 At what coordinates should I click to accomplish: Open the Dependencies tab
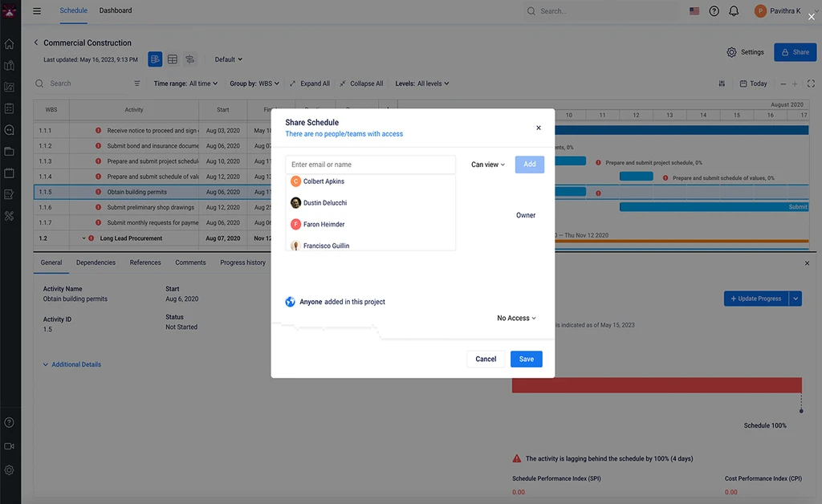(x=96, y=262)
